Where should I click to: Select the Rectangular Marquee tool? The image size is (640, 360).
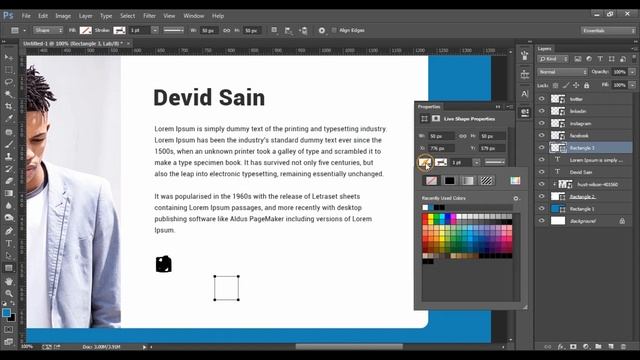click(x=9, y=70)
